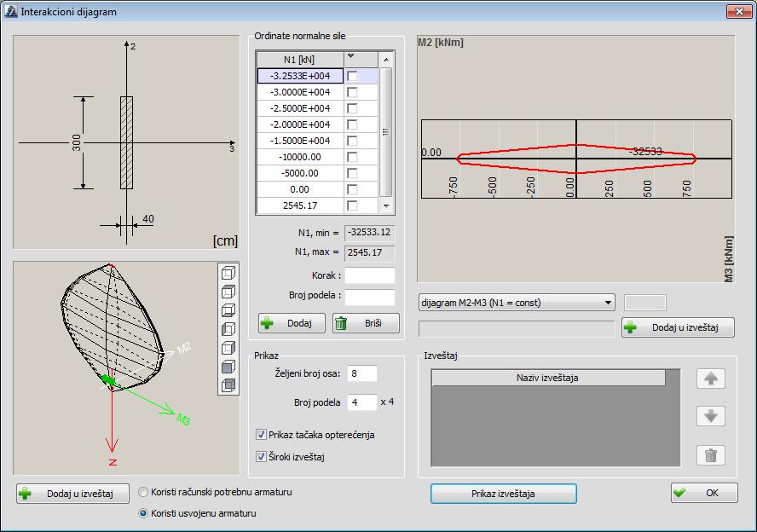Tick checkbox for 2545.17 row

click(352, 205)
